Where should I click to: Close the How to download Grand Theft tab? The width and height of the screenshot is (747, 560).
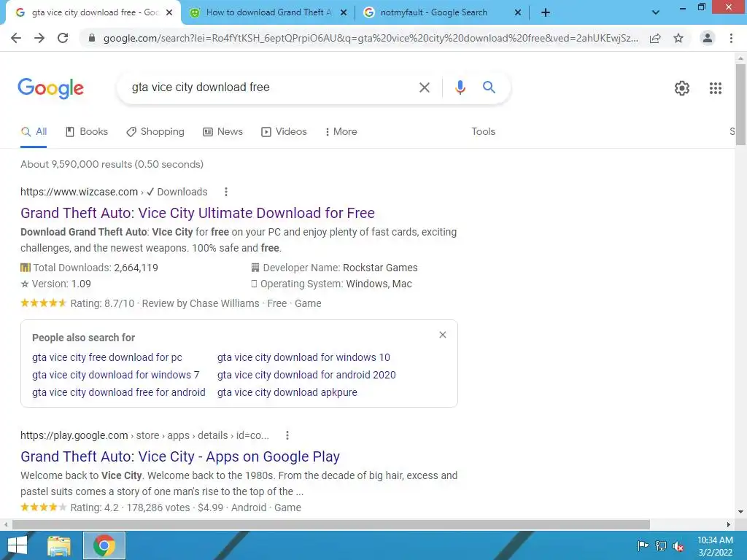(x=343, y=13)
